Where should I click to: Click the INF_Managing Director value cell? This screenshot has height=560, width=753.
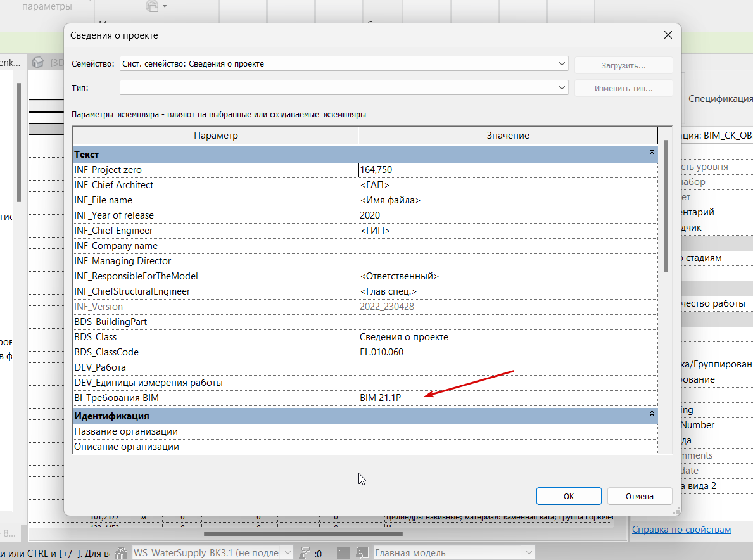pos(508,261)
